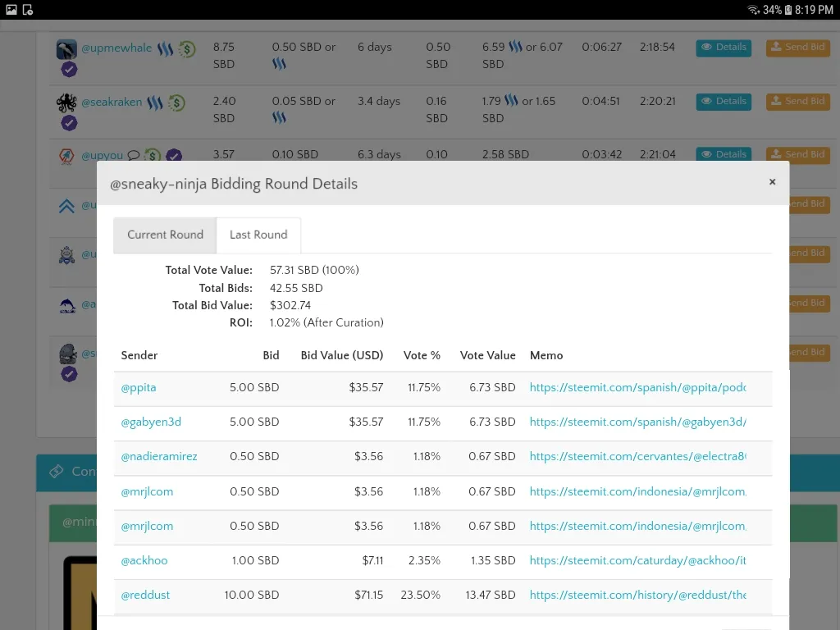Click the robot bot avatar icon
The height and width of the screenshot is (630, 840).
66,255
